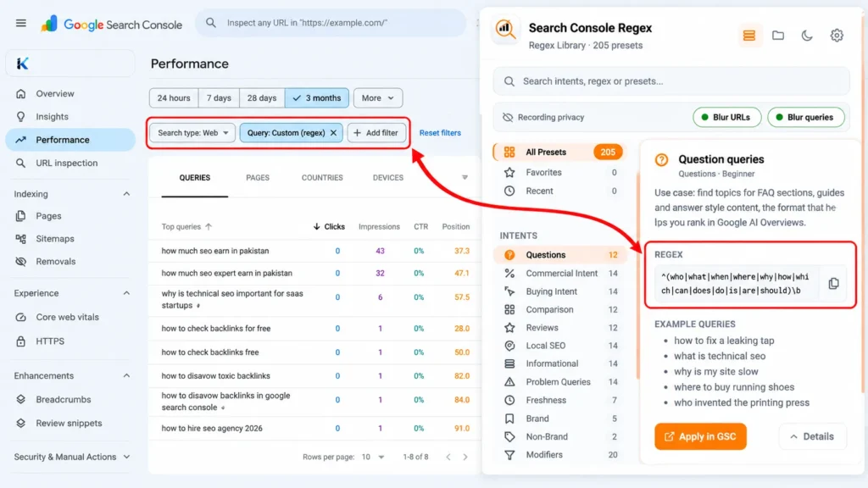The width and height of the screenshot is (868, 488).
Task: Select the 28 days date range
Action: pos(262,98)
